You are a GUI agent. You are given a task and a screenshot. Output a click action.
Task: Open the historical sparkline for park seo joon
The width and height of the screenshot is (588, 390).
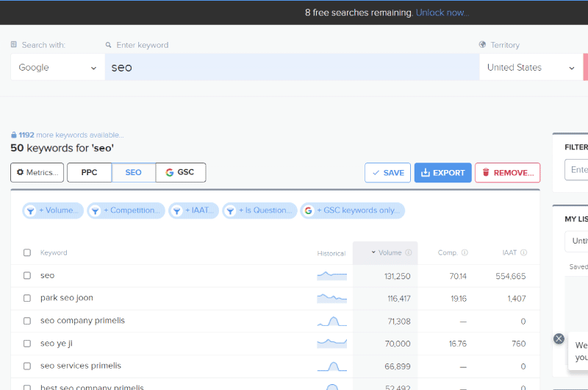pyautogui.click(x=332, y=299)
